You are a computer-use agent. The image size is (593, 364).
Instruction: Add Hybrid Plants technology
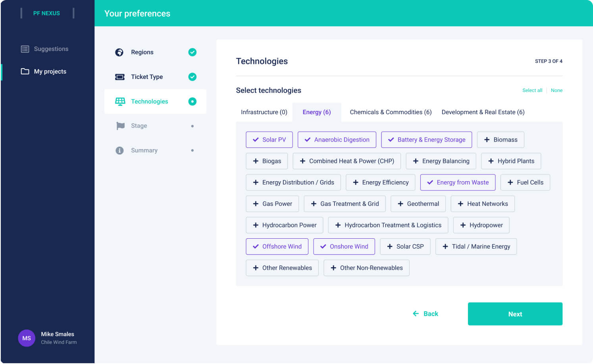click(x=511, y=161)
